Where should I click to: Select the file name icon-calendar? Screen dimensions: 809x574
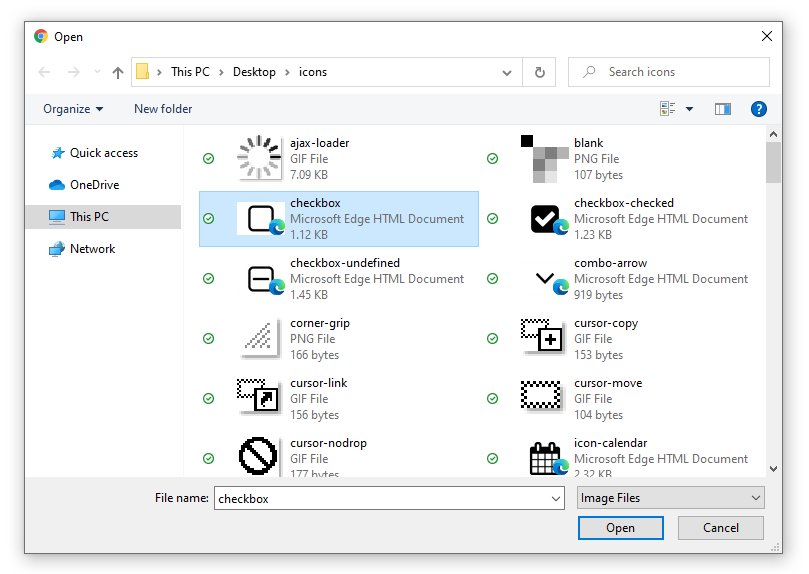610,442
